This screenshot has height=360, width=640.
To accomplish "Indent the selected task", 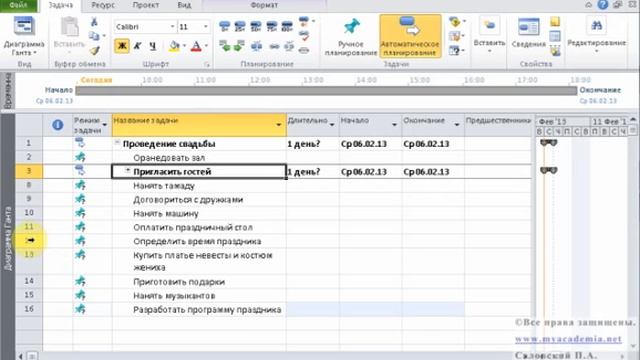I will 239,46.
